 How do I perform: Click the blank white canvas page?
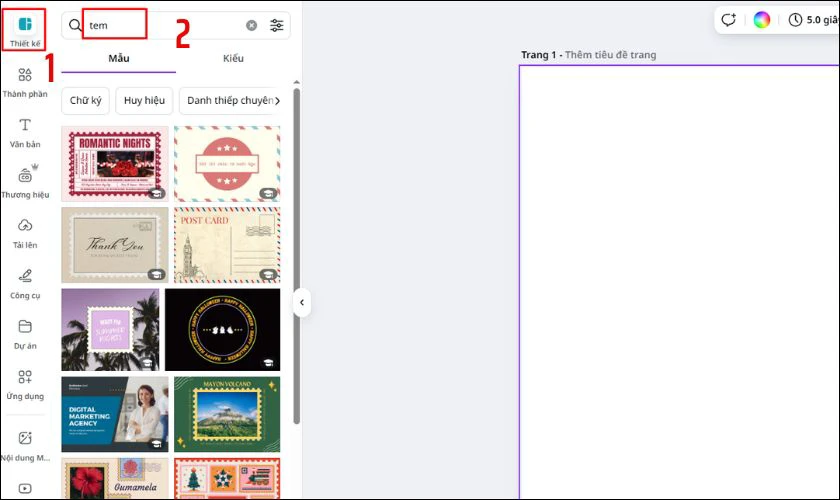point(679,283)
